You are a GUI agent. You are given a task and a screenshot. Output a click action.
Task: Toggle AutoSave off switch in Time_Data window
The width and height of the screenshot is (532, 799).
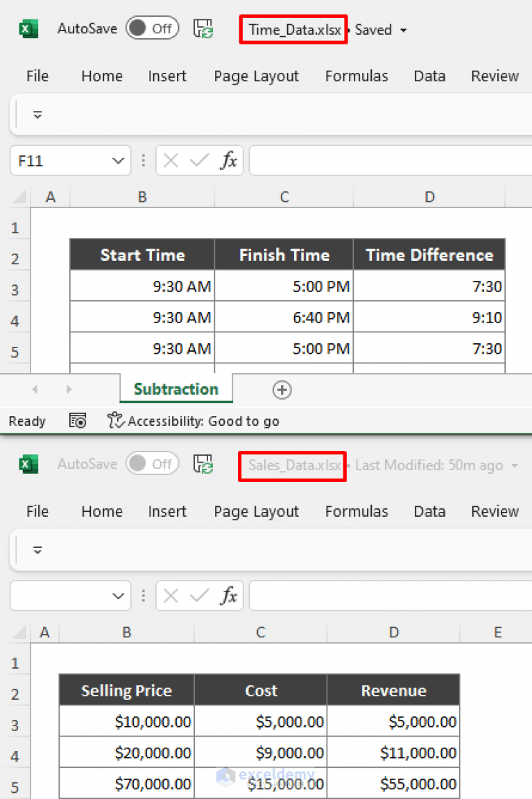click(152, 28)
